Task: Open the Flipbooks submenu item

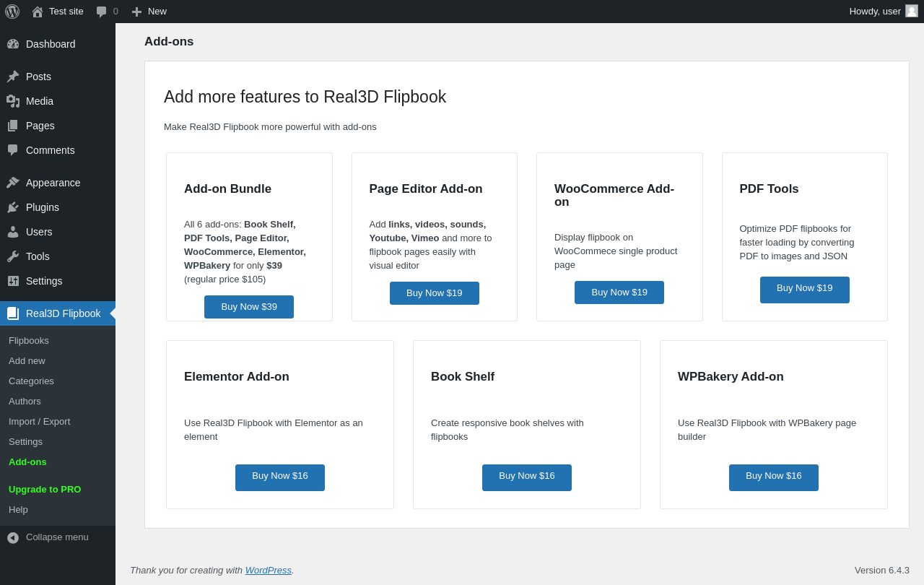Action: tap(29, 341)
